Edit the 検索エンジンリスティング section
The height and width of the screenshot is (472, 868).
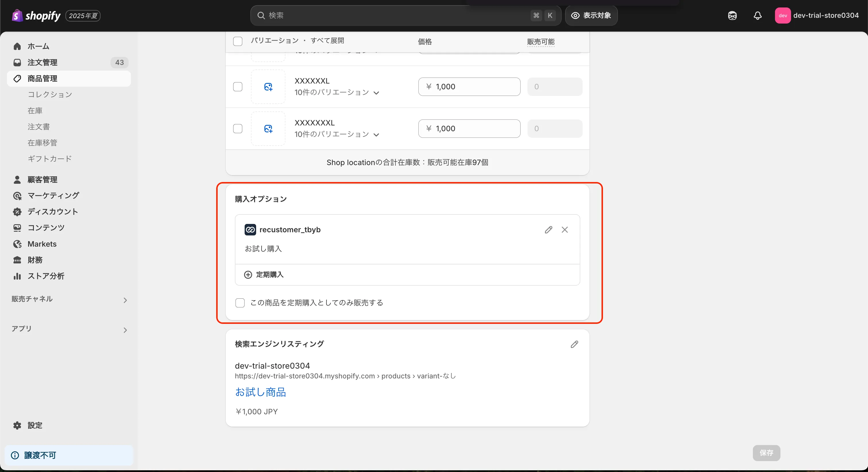pos(575,344)
